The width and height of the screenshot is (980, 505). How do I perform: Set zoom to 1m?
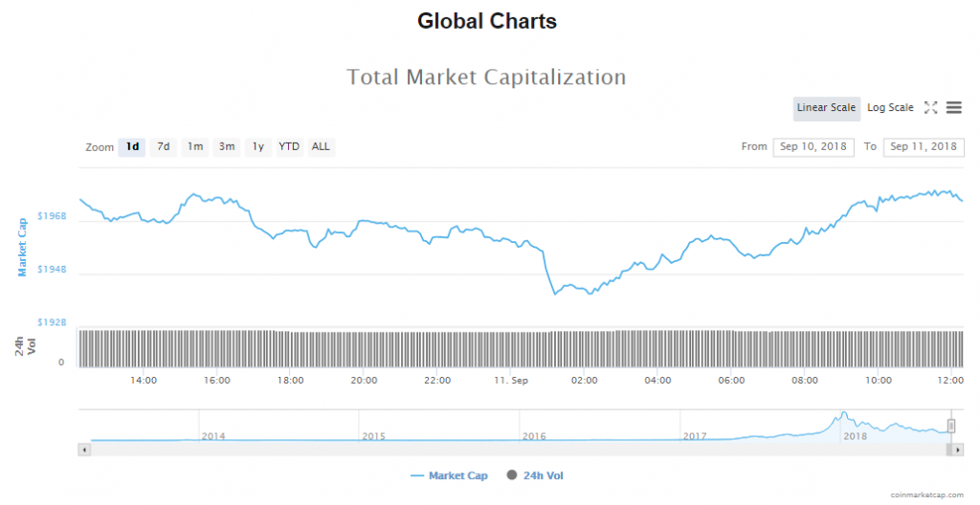(x=195, y=147)
